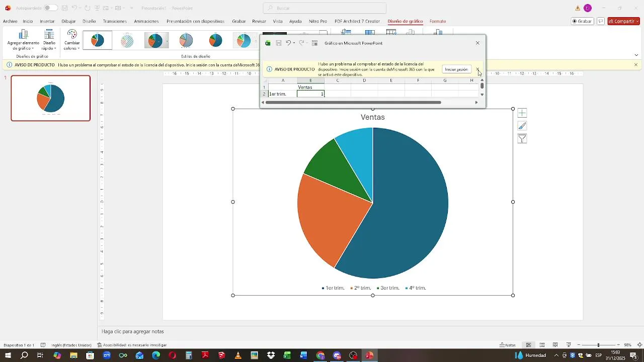This screenshot has height=362, width=644.
Task: Open the Archivo menu
Action: pos(10,21)
